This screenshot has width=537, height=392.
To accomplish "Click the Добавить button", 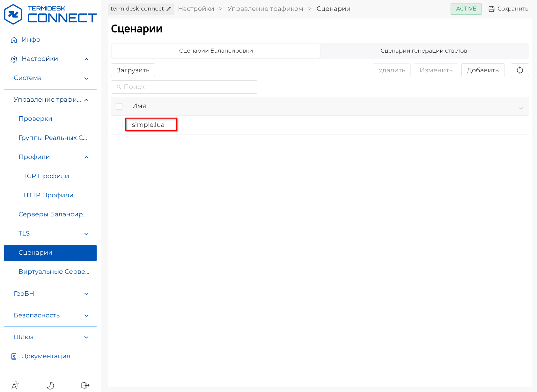I will point(483,70).
